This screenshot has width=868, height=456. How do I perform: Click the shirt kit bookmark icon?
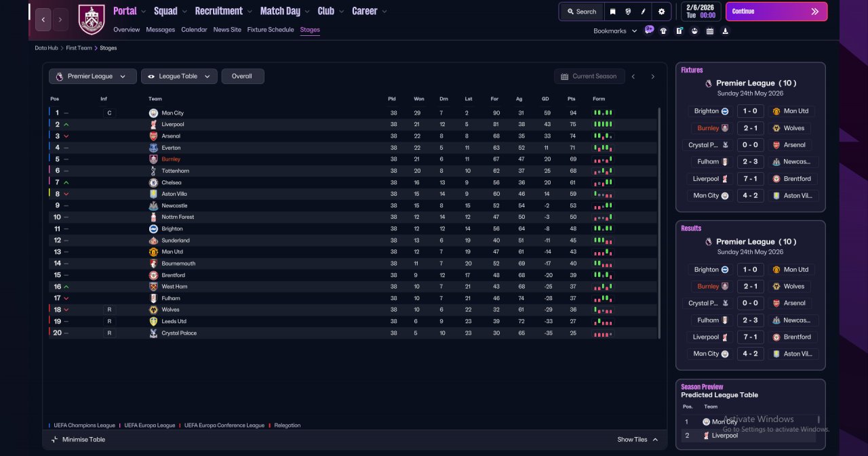(663, 30)
